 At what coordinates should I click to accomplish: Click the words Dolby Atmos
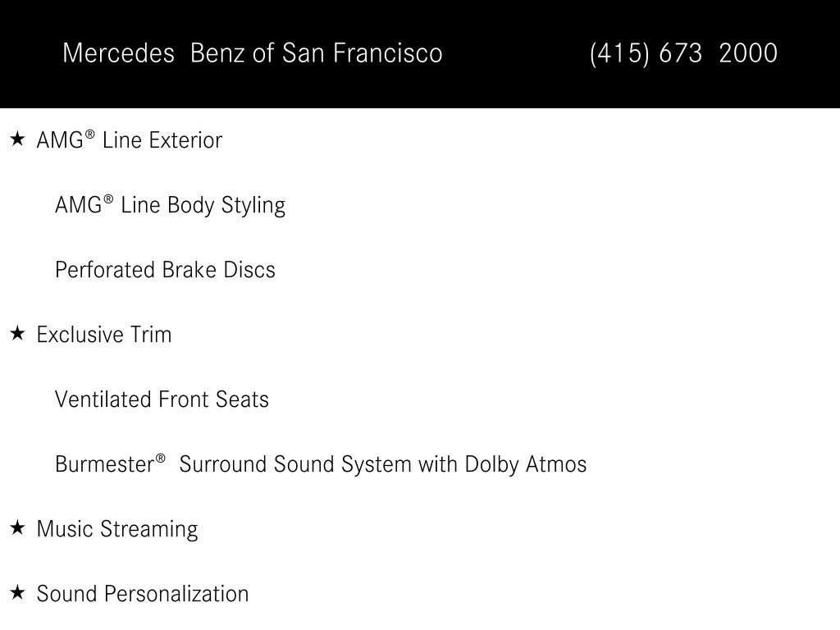[x=526, y=464]
